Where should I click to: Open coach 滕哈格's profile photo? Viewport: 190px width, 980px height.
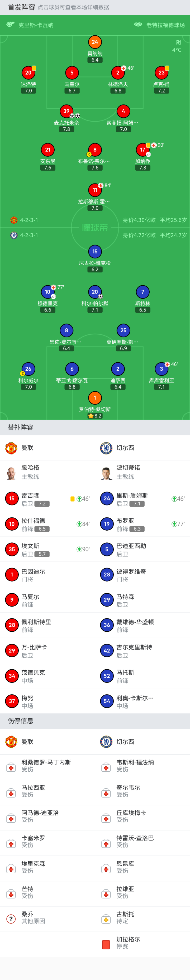click(11, 473)
